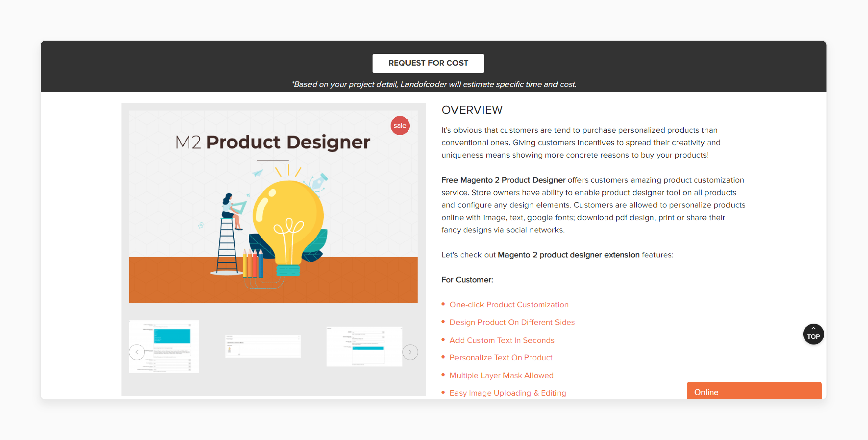
Task: Click the Multiple Layer Mask Allowed link
Action: (502, 375)
